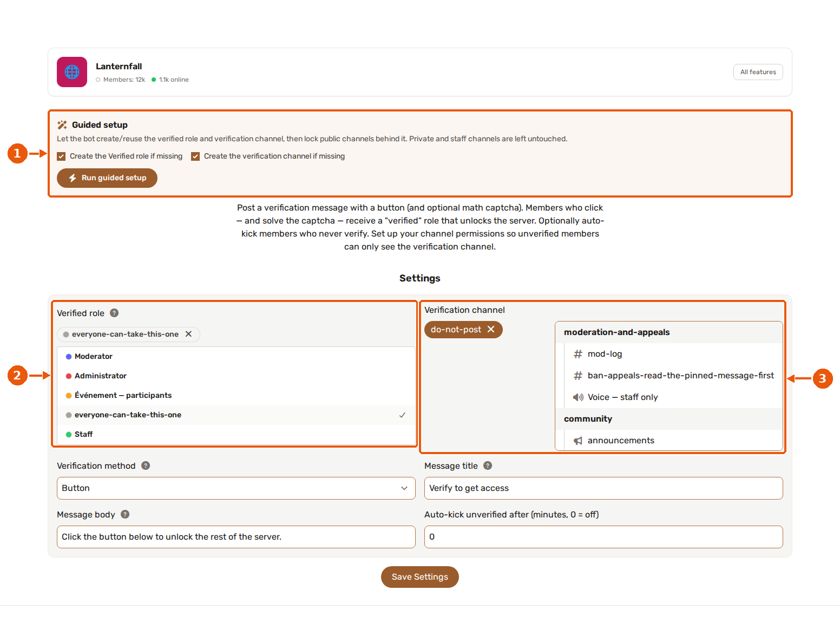Click the Lanternfall server name
This screenshot has height=636, width=840.
[x=119, y=67]
